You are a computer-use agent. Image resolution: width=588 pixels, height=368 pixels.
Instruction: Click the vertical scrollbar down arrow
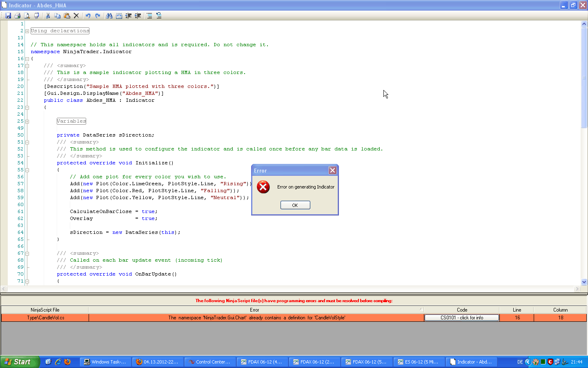point(584,282)
